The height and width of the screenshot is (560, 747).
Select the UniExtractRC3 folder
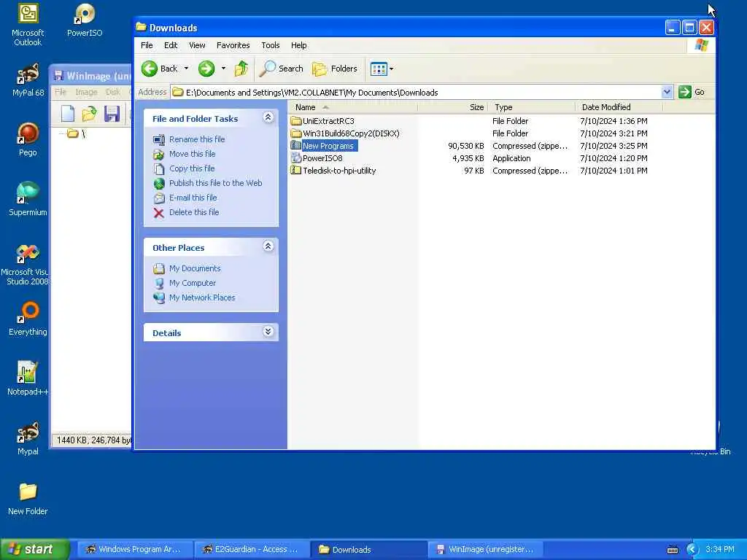322,121
